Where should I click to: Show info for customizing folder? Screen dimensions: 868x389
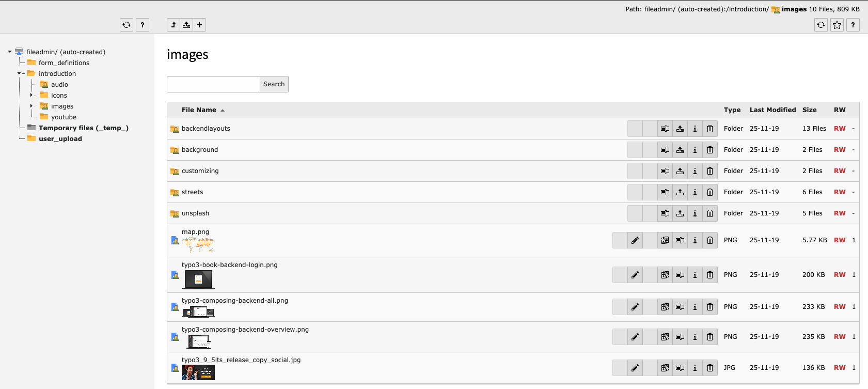[x=695, y=171]
